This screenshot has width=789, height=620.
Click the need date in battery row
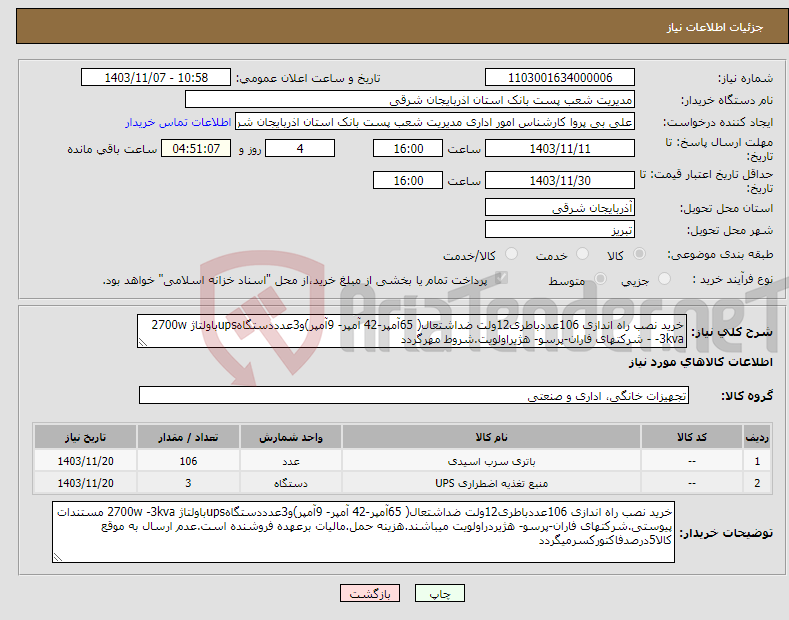coord(86,461)
